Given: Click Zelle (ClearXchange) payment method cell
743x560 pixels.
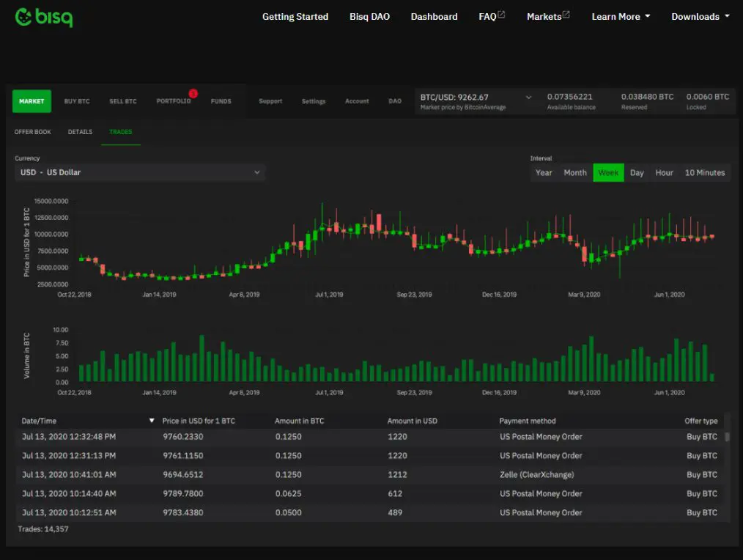Looking at the screenshot, I should click(x=537, y=475).
